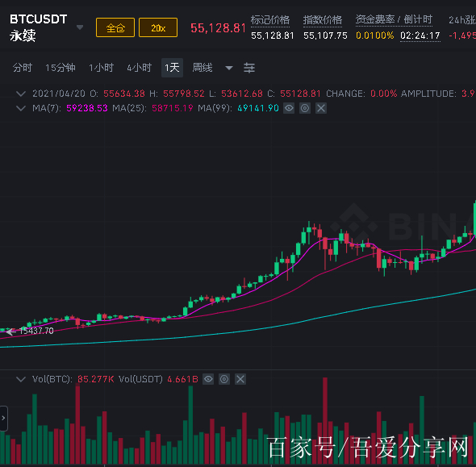Collapse the OHLC date info row chevron
The image size is (476, 467).
pos(21,94)
